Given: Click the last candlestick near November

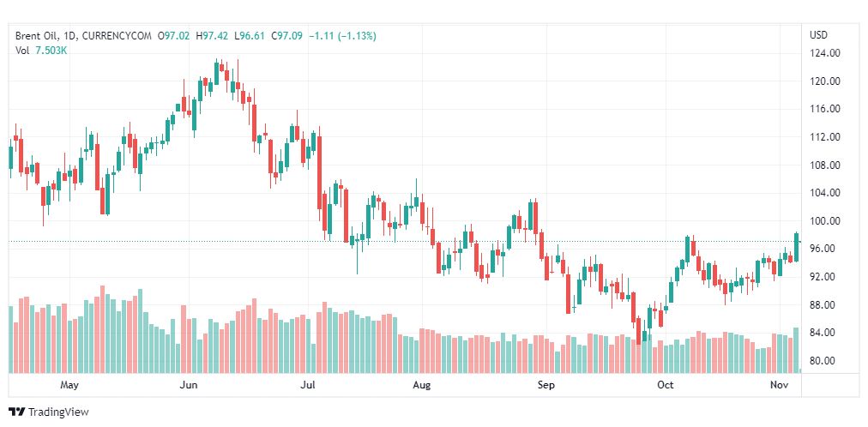Looking at the screenshot, I should 796,246.
